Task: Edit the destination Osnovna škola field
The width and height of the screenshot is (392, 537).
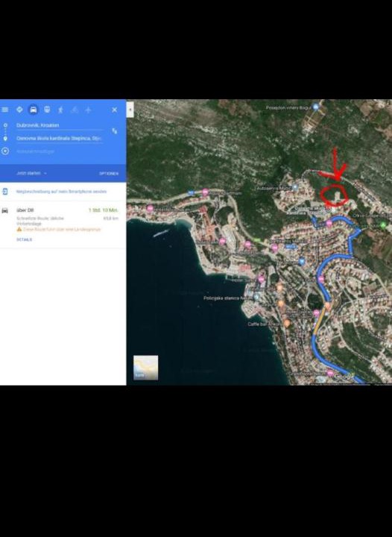Action: (x=59, y=139)
